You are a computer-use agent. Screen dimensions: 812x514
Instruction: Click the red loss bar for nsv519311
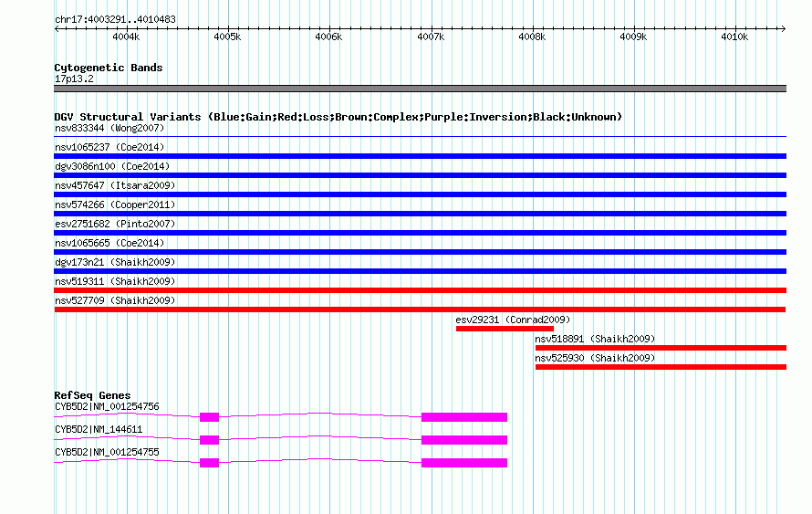pyautogui.click(x=420, y=290)
